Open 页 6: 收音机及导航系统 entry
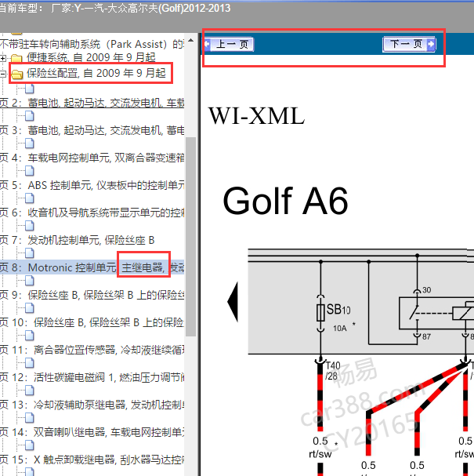474x476 pixels. coord(92,213)
